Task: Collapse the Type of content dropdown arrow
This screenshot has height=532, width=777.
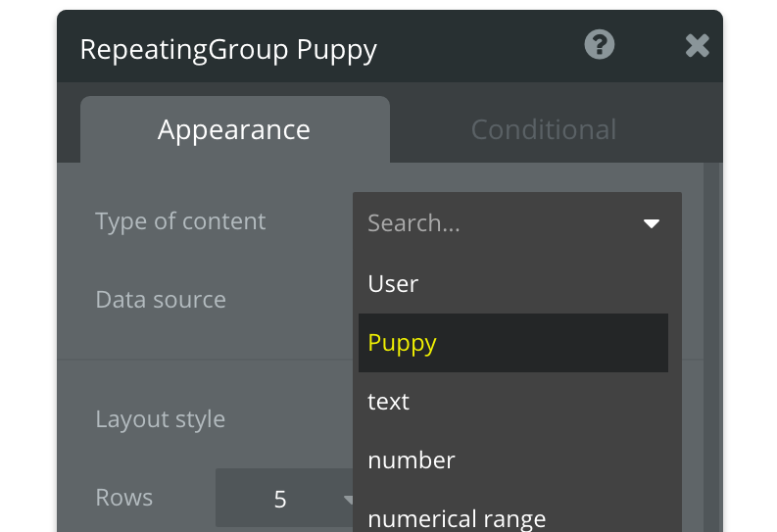Action: pos(652,224)
